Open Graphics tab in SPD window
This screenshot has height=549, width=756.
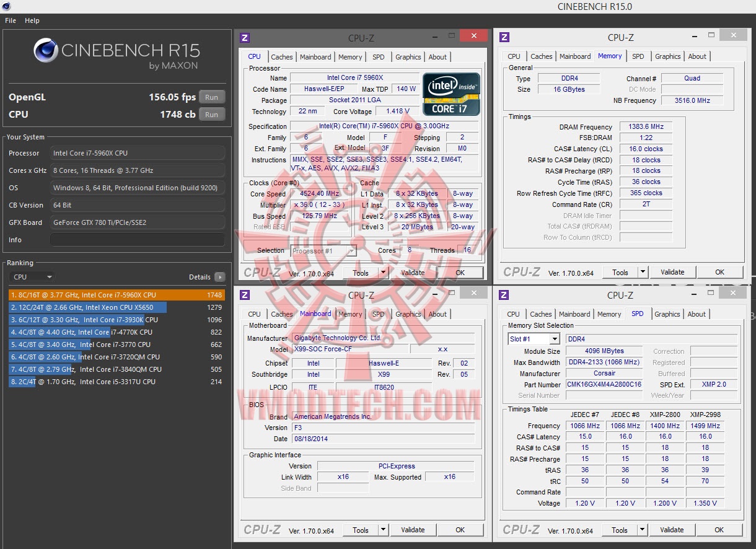(667, 314)
